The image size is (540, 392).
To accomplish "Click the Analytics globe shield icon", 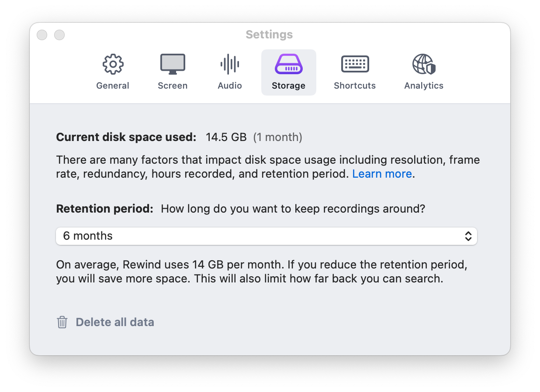I will 424,65.
